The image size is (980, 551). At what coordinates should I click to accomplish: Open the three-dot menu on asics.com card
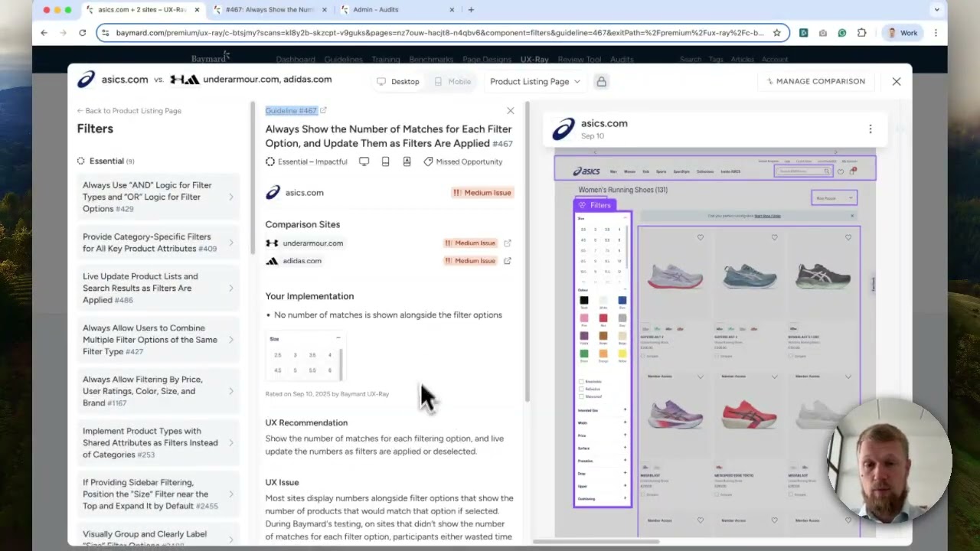870,129
